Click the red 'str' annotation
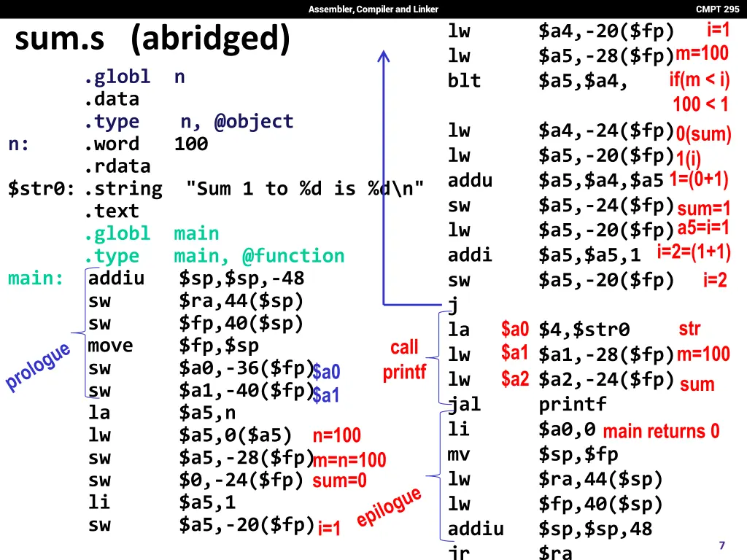The width and height of the screenshot is (747, 560). (x=689, y=329)
